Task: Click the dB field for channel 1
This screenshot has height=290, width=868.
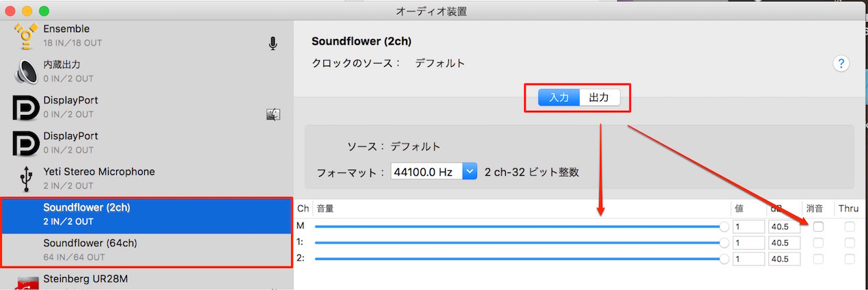Action: [784, 242]
